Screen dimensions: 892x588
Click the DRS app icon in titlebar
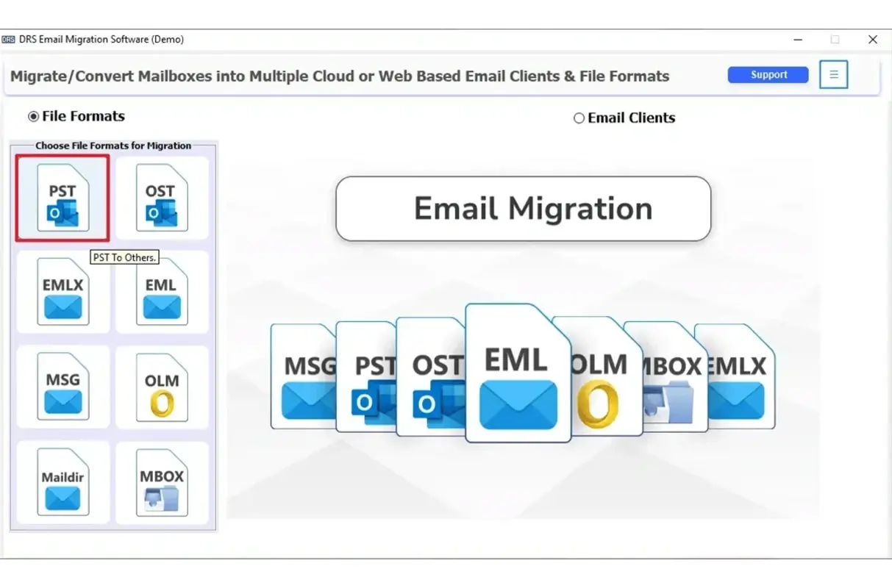10,39
